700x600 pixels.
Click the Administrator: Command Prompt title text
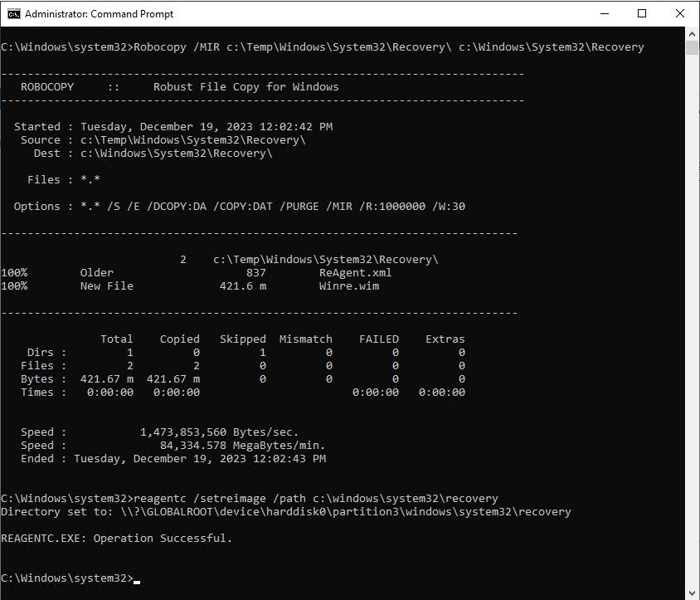[99, 14]
